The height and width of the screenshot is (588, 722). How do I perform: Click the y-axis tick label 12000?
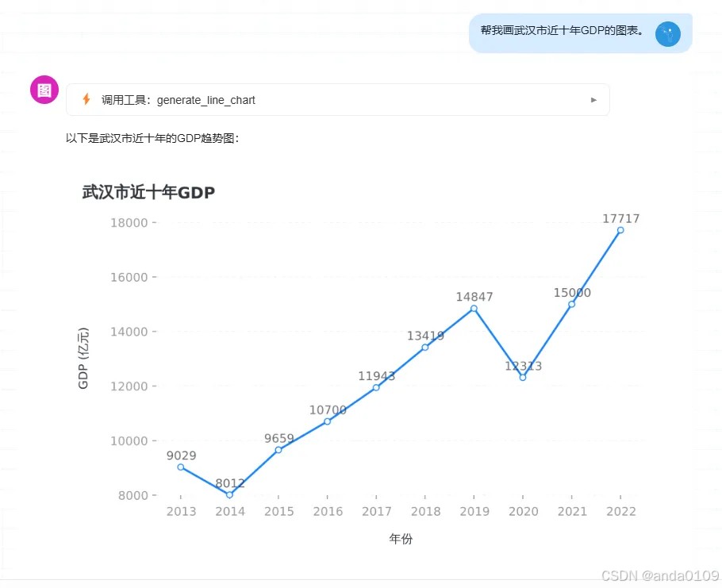point(129,386)
